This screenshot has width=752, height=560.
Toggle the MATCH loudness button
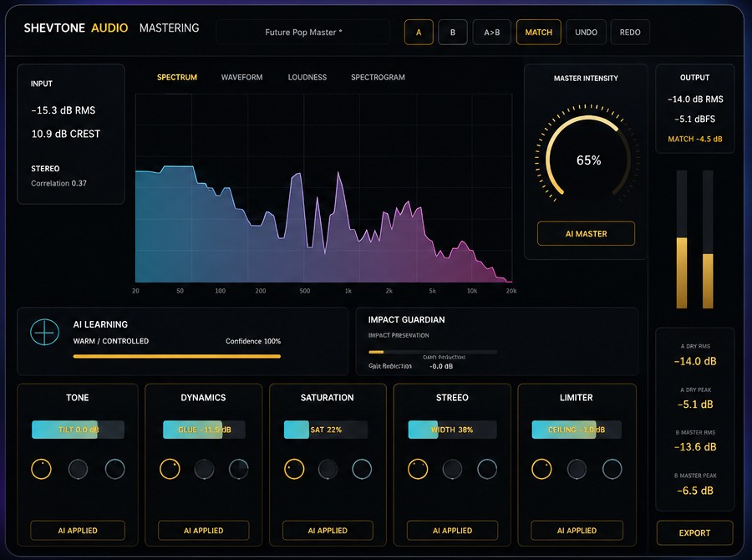[539, 32]
